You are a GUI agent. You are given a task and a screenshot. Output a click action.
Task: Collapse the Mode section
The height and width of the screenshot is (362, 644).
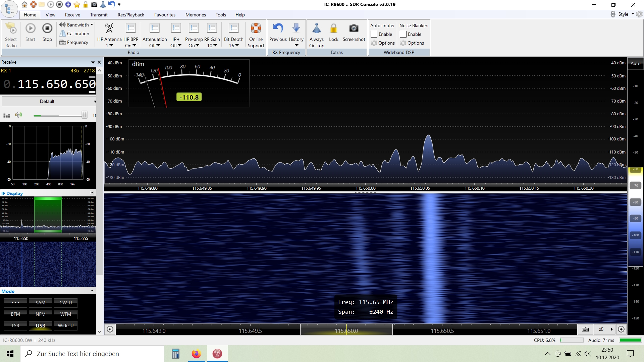click(92, 291)
